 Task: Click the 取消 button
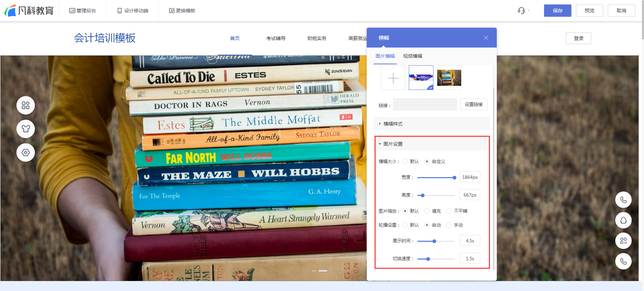tap(621, 11)
